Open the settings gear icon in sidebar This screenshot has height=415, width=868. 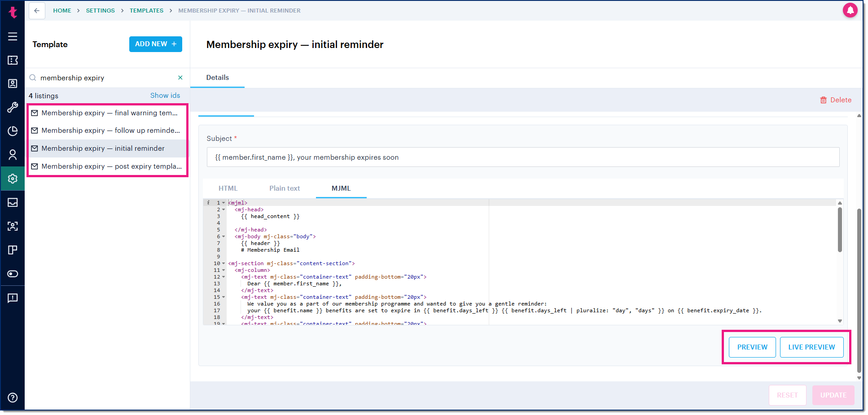point(13,179)
